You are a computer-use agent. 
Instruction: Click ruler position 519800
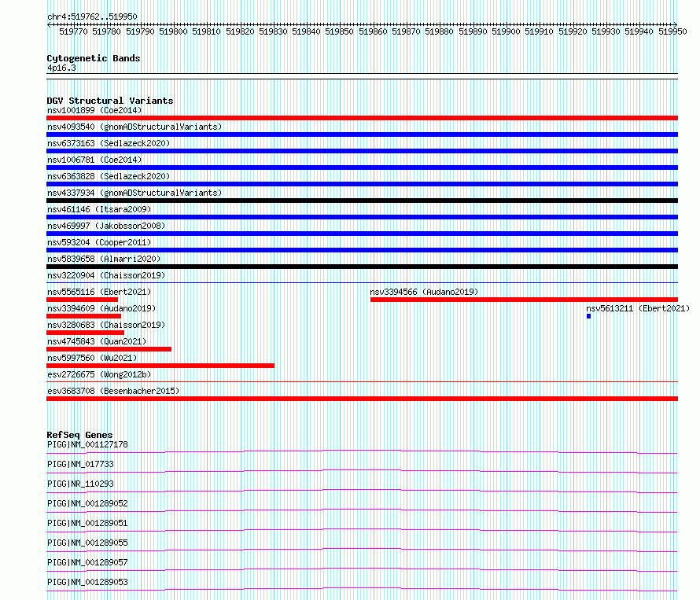coord(173,31)
